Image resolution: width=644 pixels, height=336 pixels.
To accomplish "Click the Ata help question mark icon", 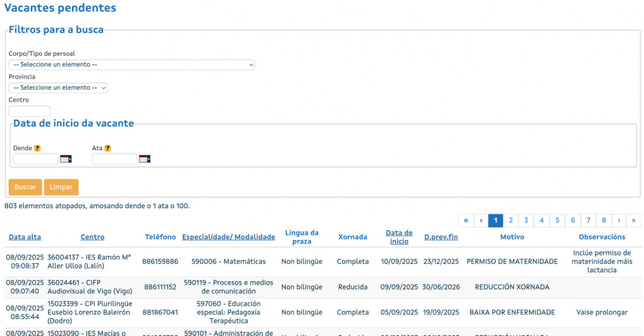I will click(x=107, y=148).
